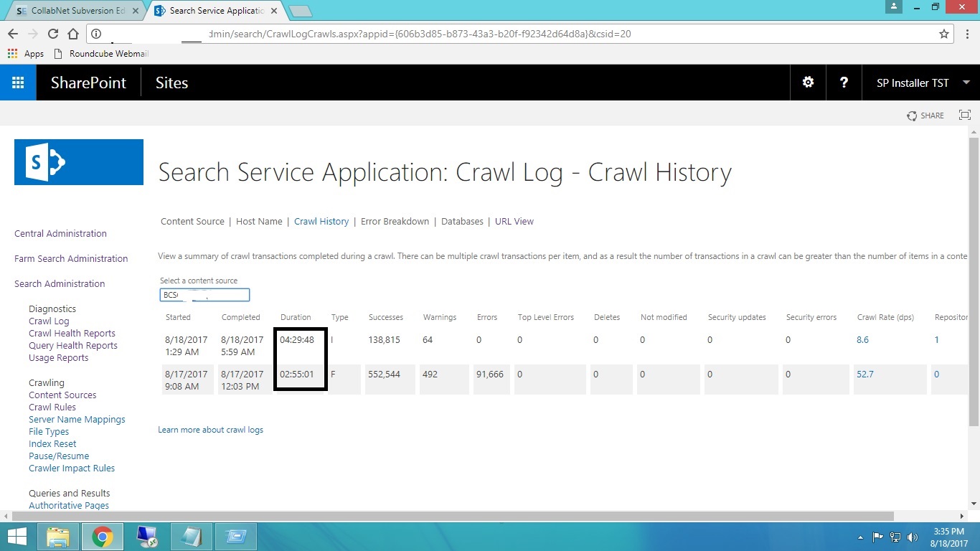This screenshot has height=551, width=980.
Task: Open Usage Reports link
Action: (x=59, y=358)
